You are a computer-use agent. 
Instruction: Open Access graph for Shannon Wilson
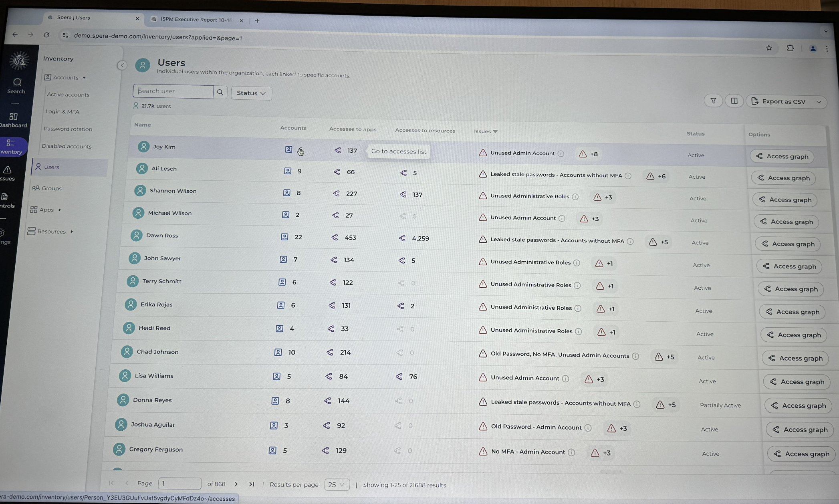click(x=785, y=200)
